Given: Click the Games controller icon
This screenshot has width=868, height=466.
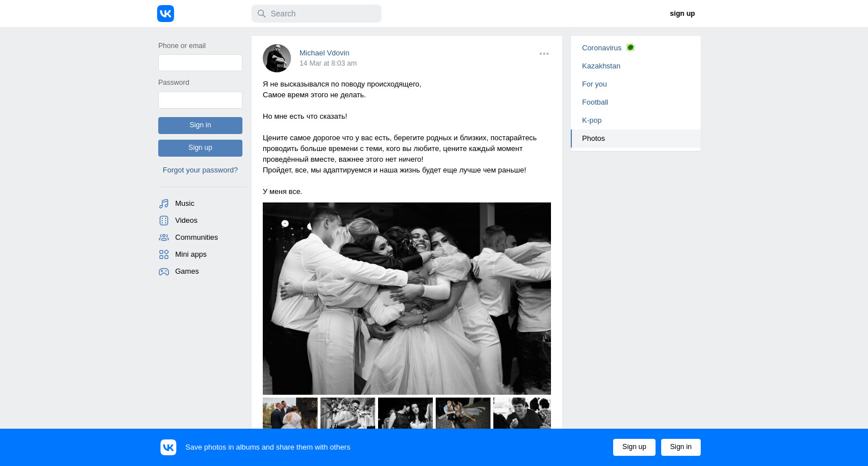Looking at the screenshot, I should (164, 271).
